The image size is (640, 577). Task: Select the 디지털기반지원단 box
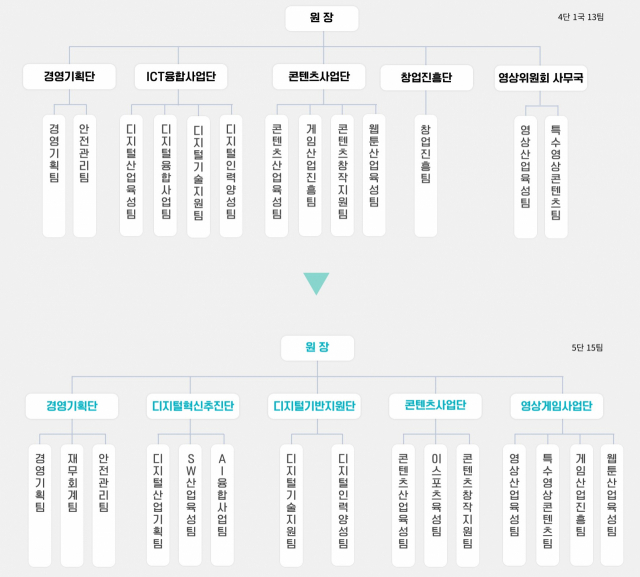[x=314, y=406]
